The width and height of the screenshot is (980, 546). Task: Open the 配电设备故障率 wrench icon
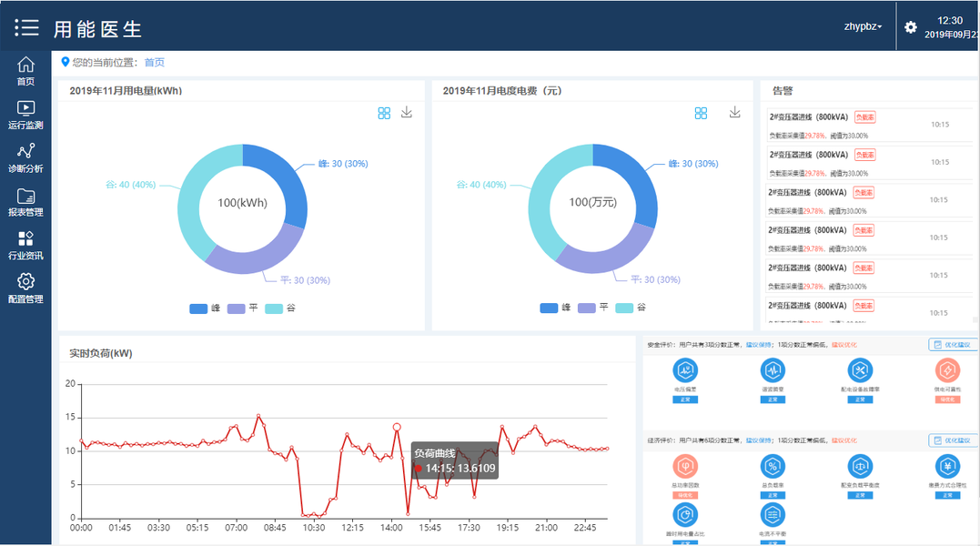(860, 370)
